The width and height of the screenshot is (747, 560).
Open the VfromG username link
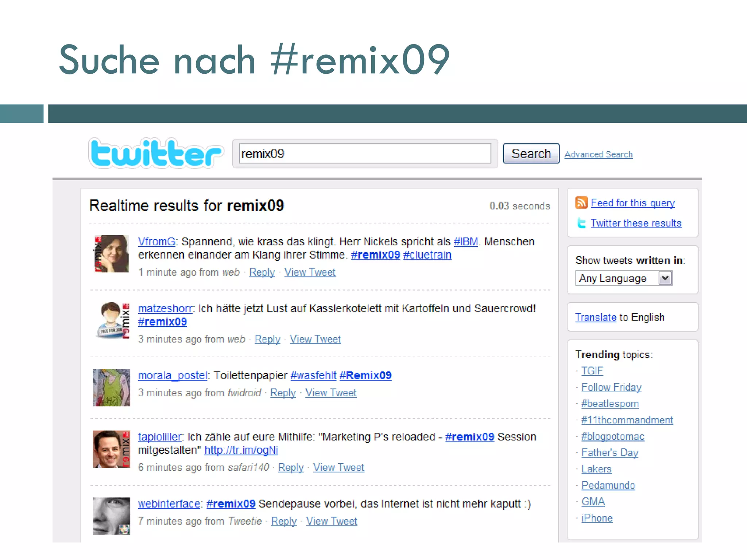click(157, 242)
